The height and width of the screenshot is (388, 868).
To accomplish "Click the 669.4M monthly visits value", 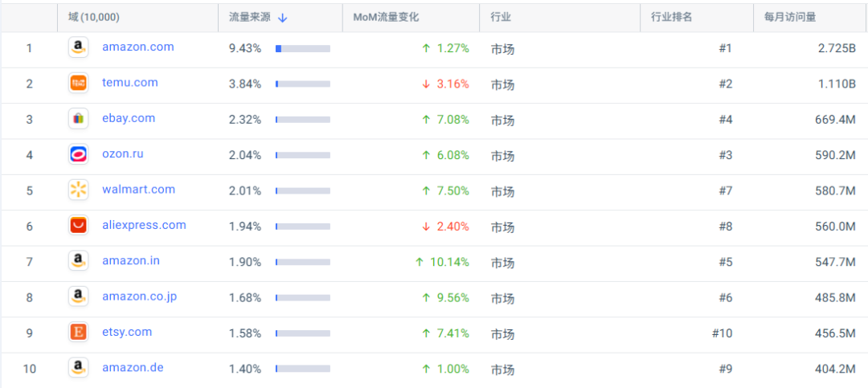I will 835,120.
